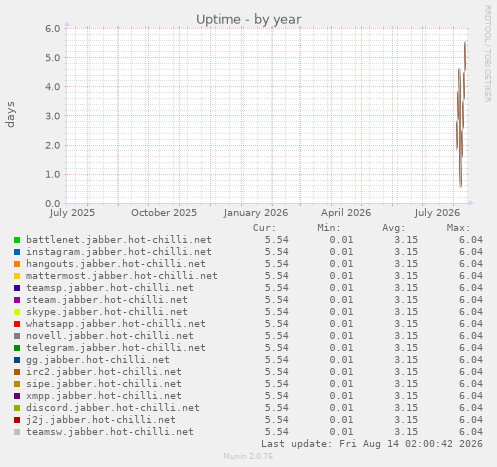Click the xmpp.jabber.hot-chilli.net label
The width and height of the screenshot is (497, 467).
coord(104,396)
